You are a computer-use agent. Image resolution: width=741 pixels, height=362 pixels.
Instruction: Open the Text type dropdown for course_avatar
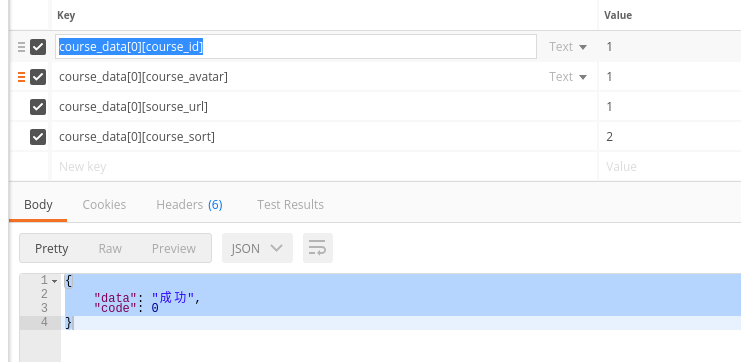pos(568,77)
